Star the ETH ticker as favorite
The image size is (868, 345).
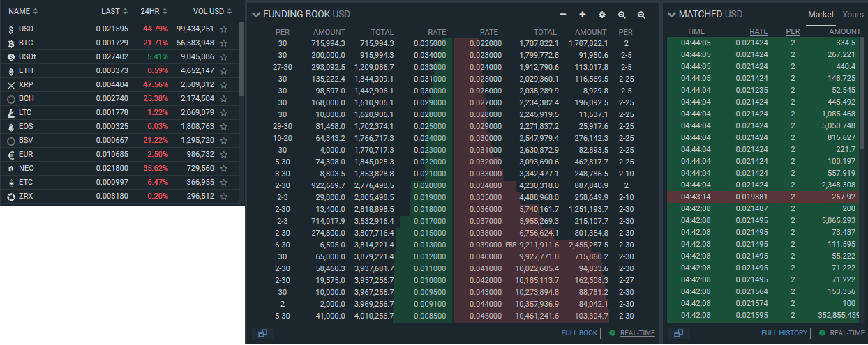(224, 71)
